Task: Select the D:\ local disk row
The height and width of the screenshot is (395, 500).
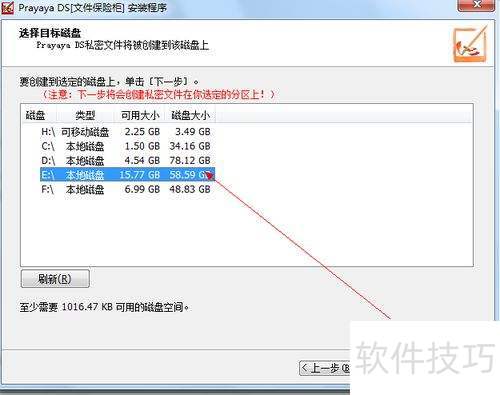Action: [x=127, y=161]
